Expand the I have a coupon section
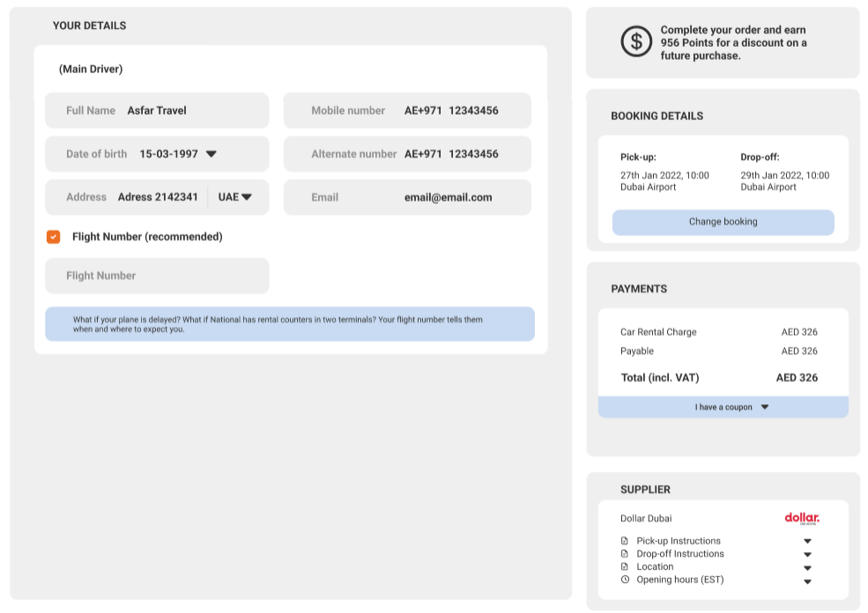868x613 pixels. coord(764,407)
